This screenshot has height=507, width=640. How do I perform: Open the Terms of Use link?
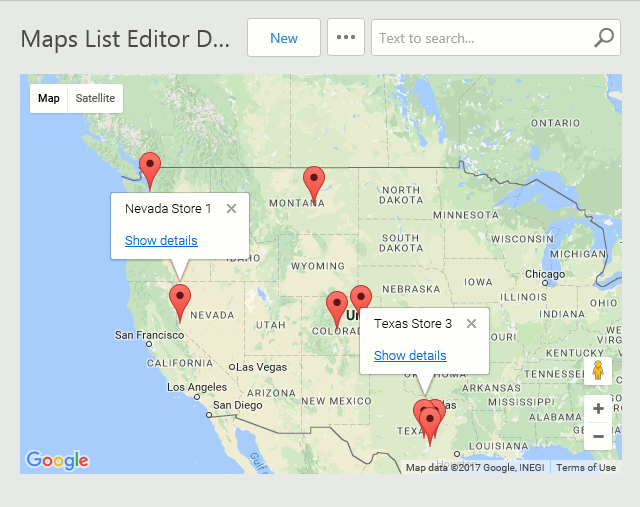pos(586,468)
